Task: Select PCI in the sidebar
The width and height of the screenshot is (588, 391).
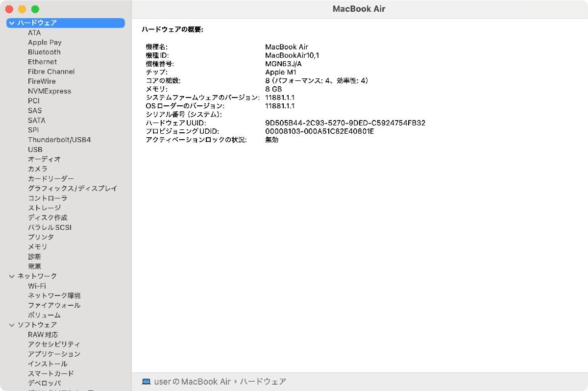Action: click(x=34, y=101)
